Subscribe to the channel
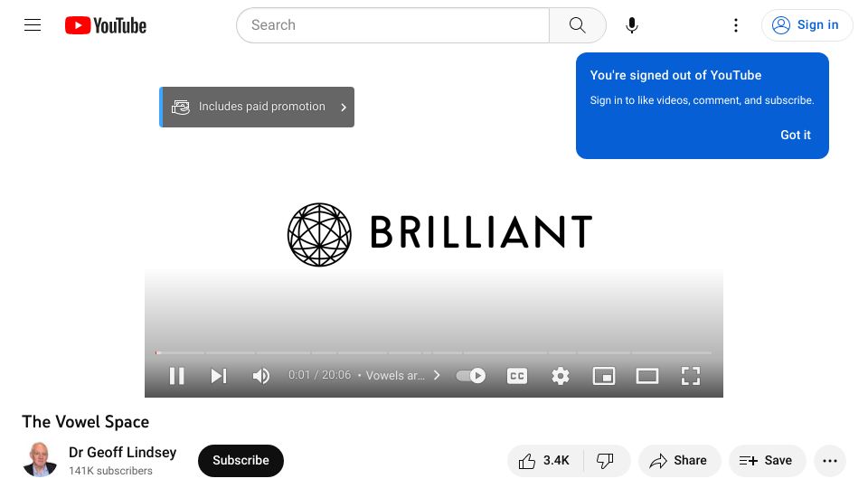This screenshot has height=488, width=868. click(x=241, y=460)
